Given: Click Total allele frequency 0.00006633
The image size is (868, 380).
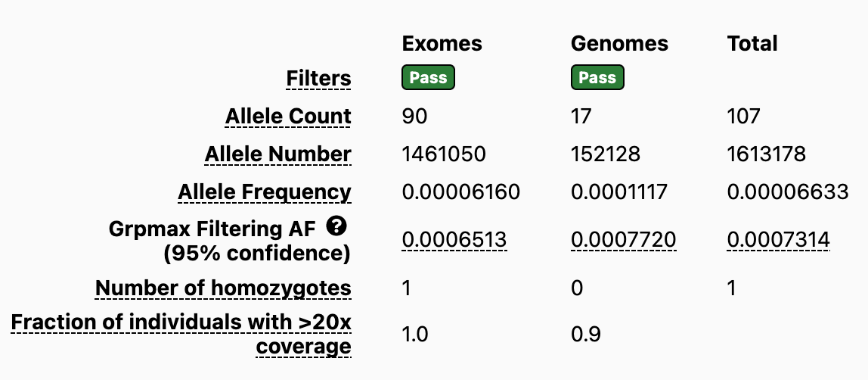Looking at the screenshot, I should (788, 192).
